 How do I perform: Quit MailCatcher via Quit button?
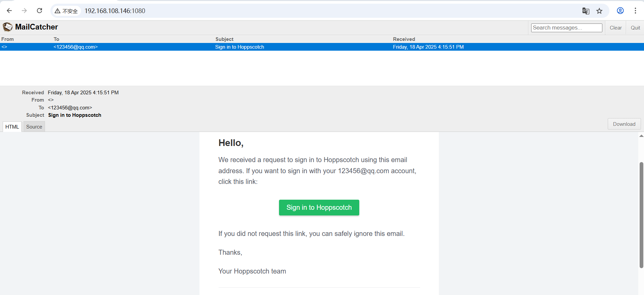(x=635, y=28)
